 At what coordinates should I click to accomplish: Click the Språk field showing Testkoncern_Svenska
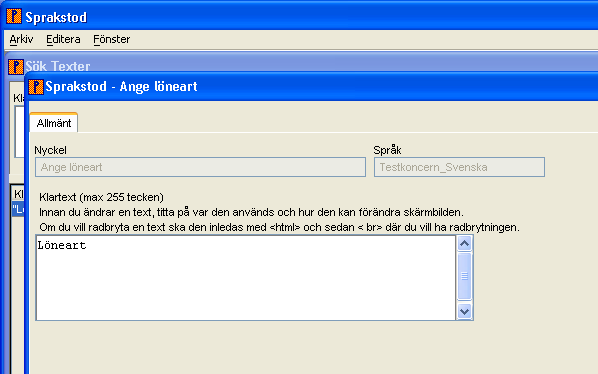(459, 167)
